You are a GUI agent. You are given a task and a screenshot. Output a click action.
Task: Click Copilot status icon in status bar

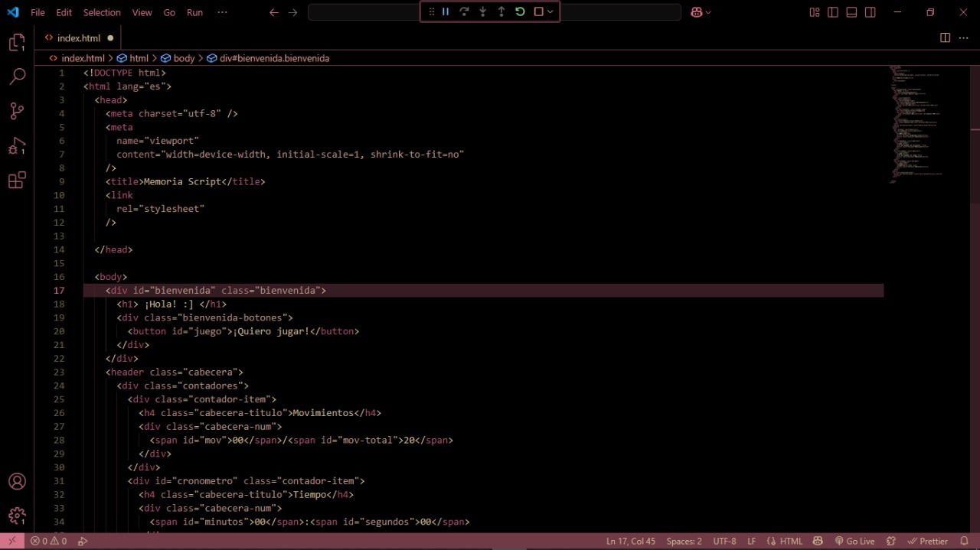[x=818, y=541]
